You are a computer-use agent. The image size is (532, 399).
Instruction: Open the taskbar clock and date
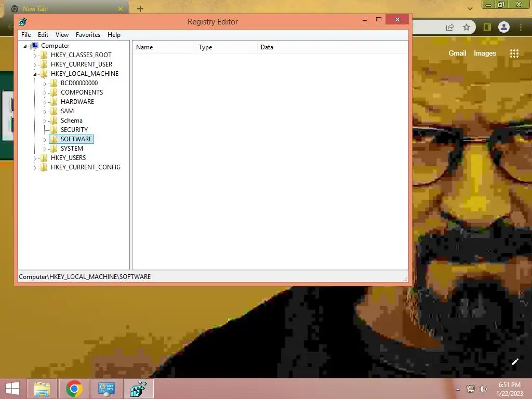tap(509, 389)
